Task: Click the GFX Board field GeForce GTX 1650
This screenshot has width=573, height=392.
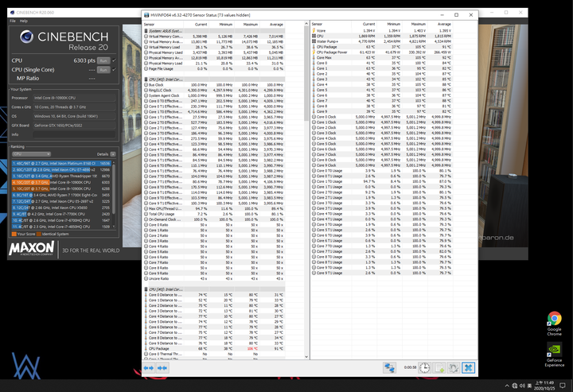Action: (75, 125)
